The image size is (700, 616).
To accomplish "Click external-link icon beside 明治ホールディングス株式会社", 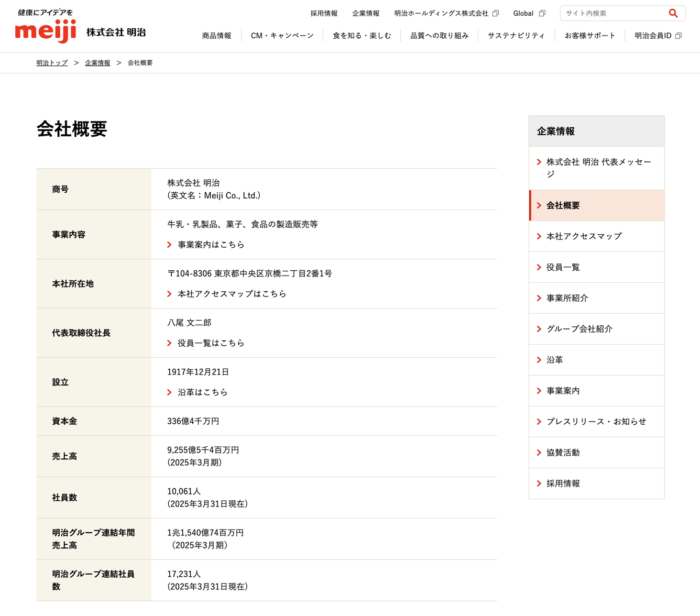I will pos(496,14).
